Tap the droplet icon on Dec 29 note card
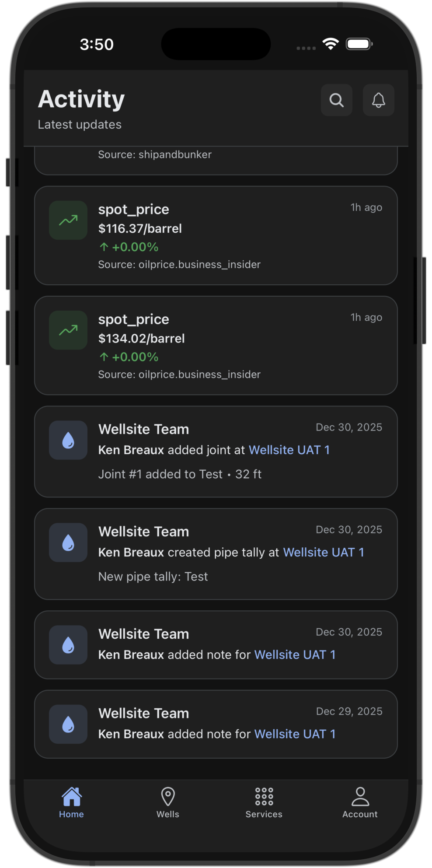Viewport: 432px width, 868px height. click(x=68, y=724)
